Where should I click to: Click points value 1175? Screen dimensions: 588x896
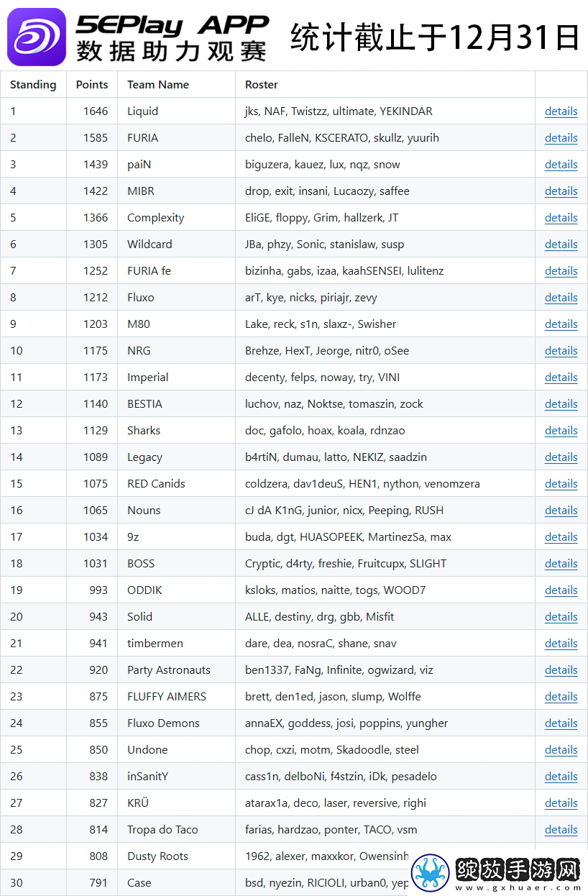(95, 351)
